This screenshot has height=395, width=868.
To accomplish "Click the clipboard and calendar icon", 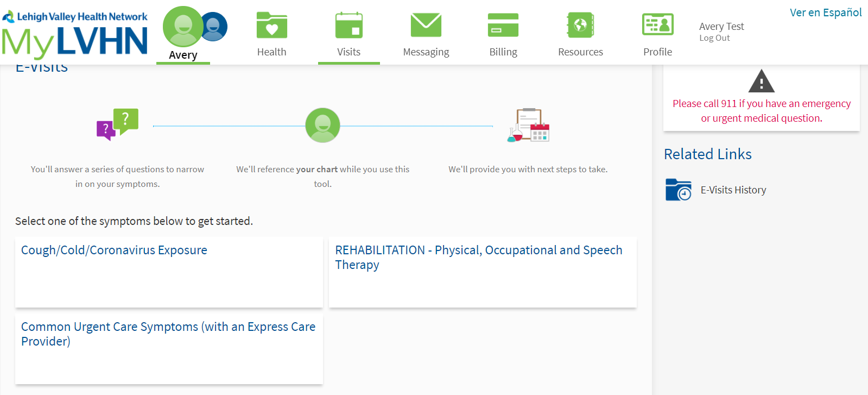I will [528, 125].
